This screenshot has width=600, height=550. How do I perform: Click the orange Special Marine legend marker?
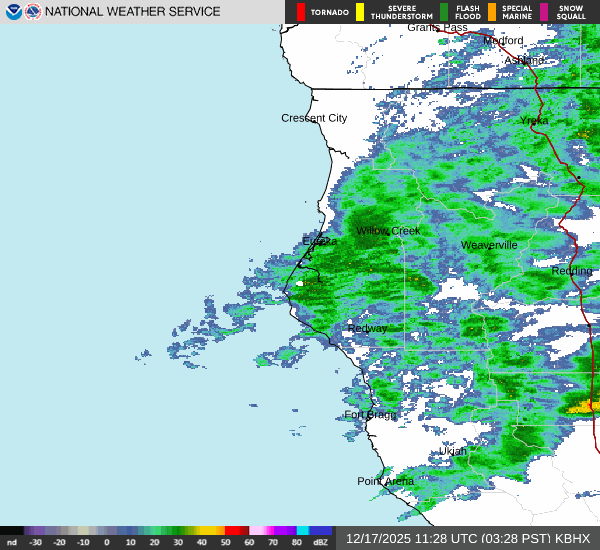[x=491, y=12]
